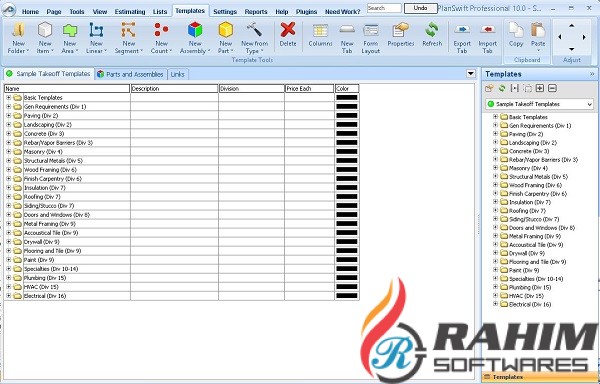This screenshot has width=600, height=384.
Task: Select Specialties (Div 10-14) in table
Action: pos(182,269)
